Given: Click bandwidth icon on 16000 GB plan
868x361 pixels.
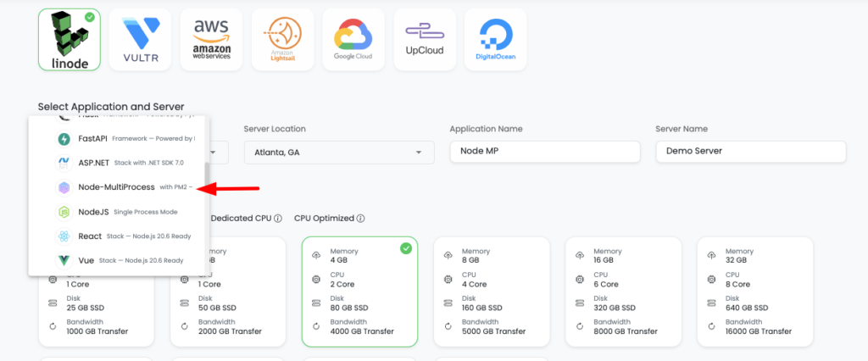Looking at the screenshot, I should point(712,326).
